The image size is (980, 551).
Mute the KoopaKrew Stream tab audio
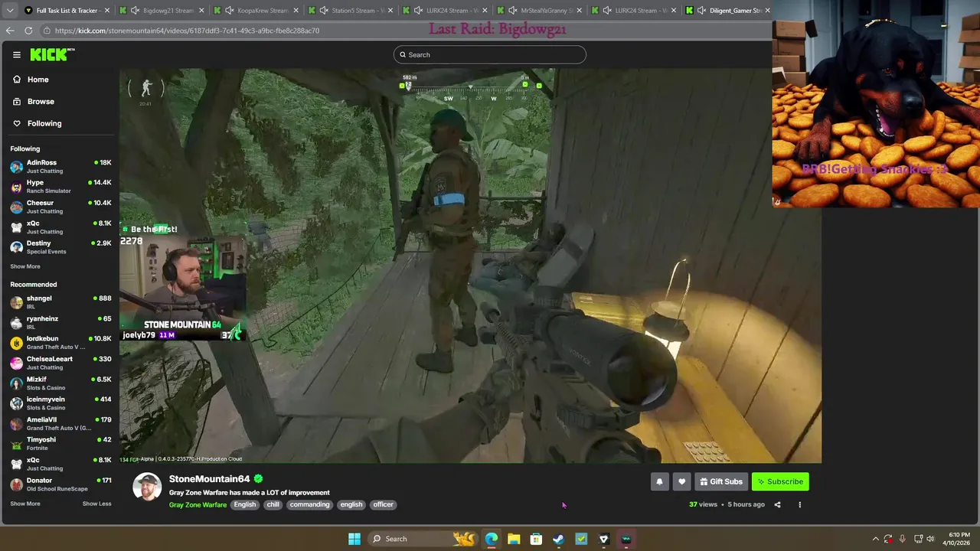click(x=230, y=11)
